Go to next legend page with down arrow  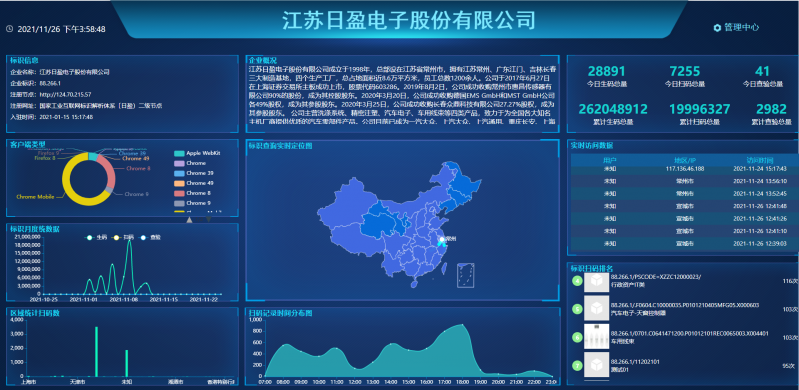(208, 220)
